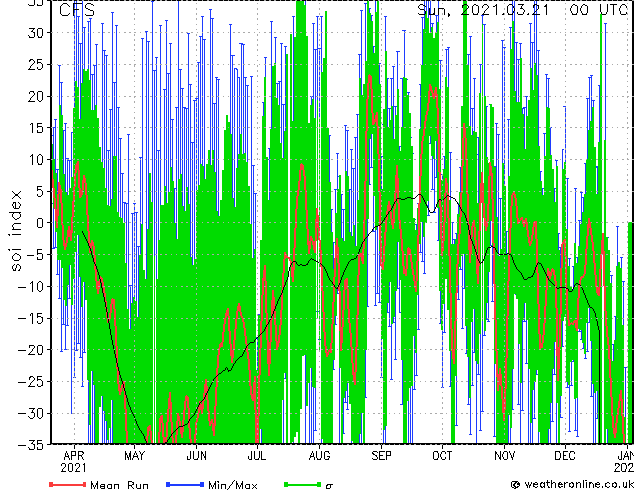Click the date label Sun, 2021.03.21
The height and width of the screenshot is (490, 634).
[483, 10]
